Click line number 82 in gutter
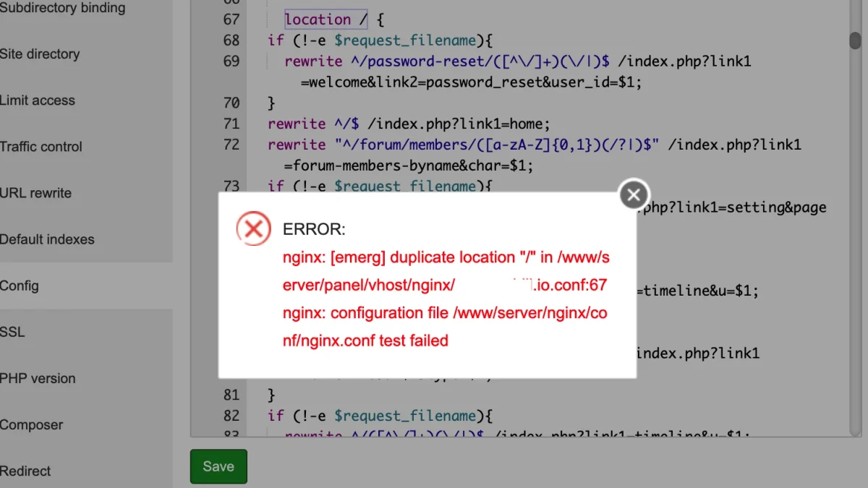The width and height of the screenshot is (868, 488). 231,416
